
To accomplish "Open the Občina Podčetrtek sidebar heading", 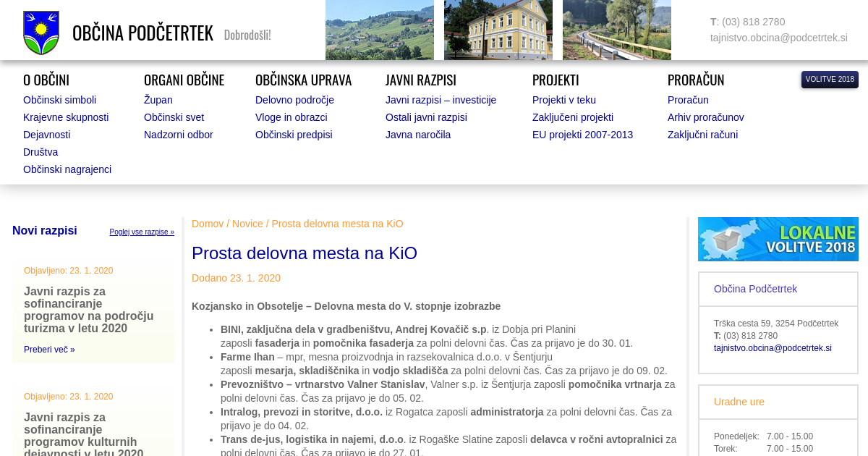I will [755, 289].
